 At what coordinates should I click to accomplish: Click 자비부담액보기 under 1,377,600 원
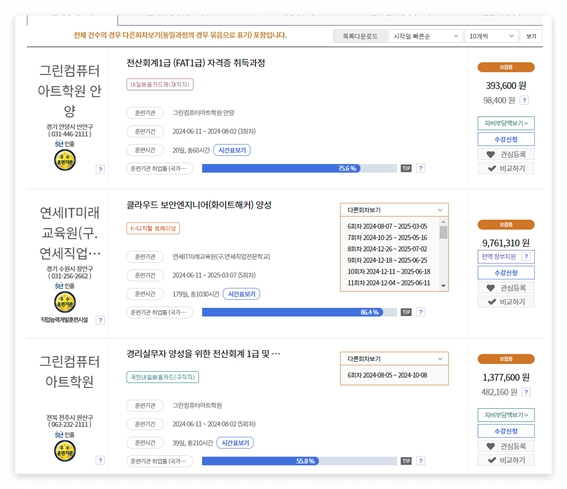point(506,415)
